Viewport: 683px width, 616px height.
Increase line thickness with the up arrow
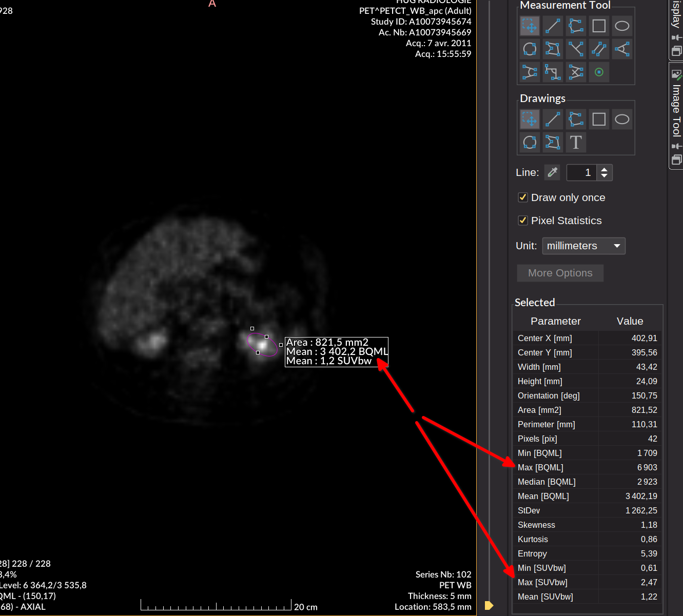pyautogui.click(x=604, y=169)
